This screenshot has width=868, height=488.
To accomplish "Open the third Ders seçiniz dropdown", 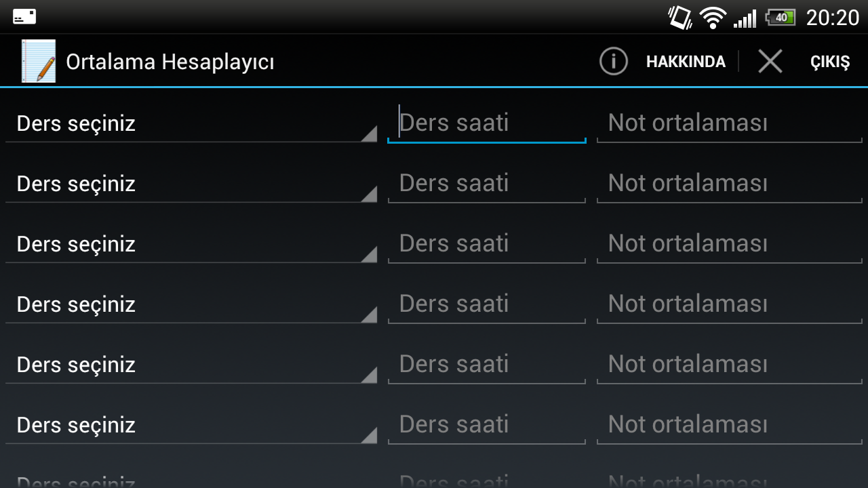I will 191,244.
